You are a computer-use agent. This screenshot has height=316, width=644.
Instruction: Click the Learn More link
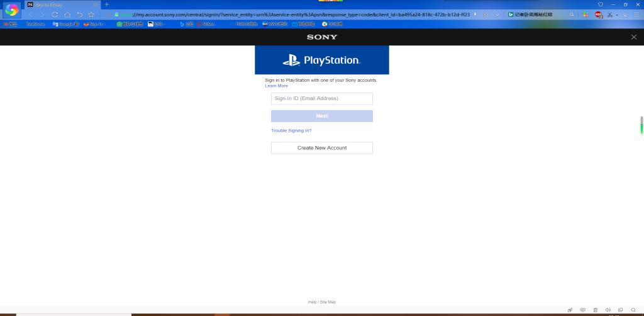[276, 86]
